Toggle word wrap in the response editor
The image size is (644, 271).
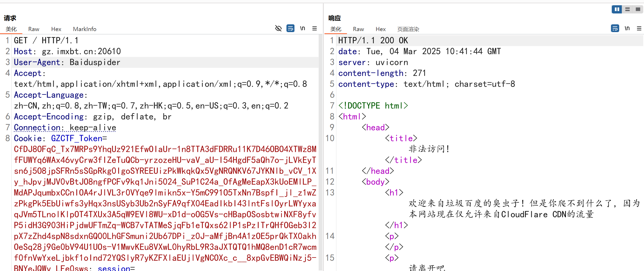click(x=615, y=28)
